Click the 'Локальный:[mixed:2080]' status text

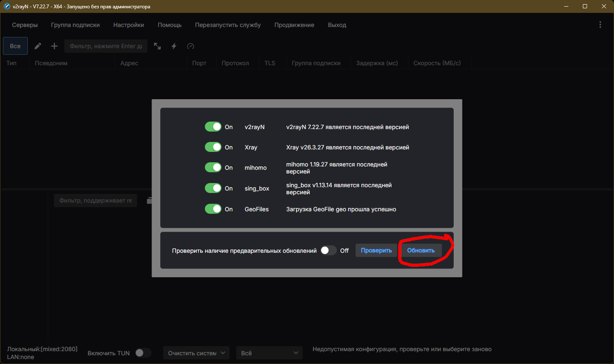pos(42,349)
